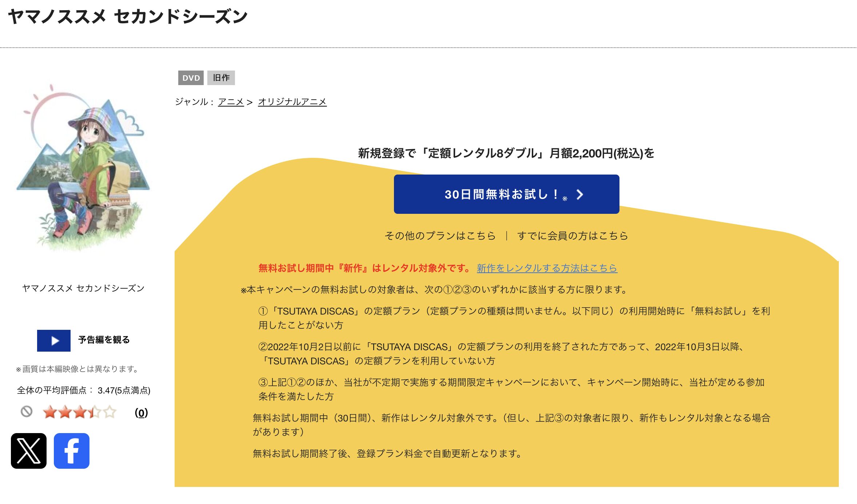Click the 新規登録で「定額レンタル8ダブル」 headline
The image size is (857, 504).
tap(506, 153)
